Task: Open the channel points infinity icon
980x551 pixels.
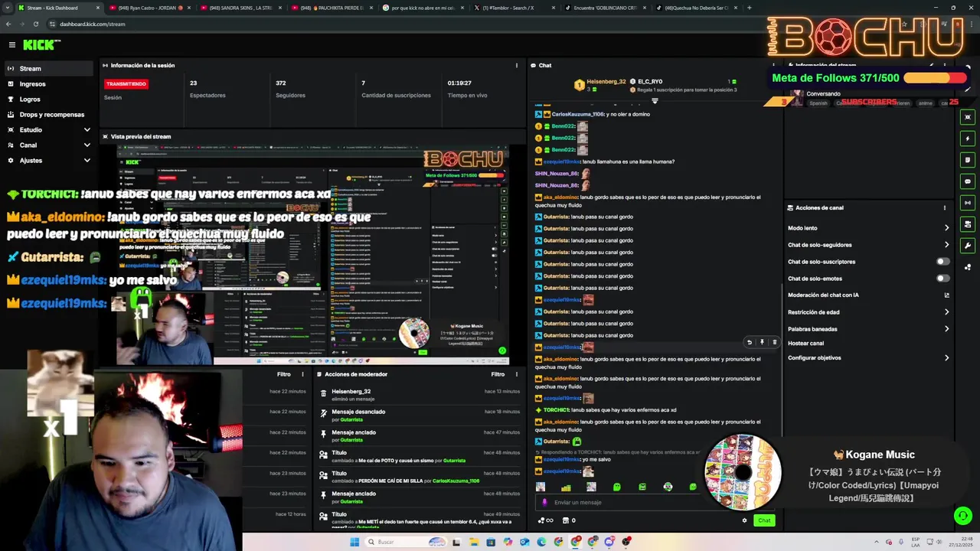Action: 546,520
